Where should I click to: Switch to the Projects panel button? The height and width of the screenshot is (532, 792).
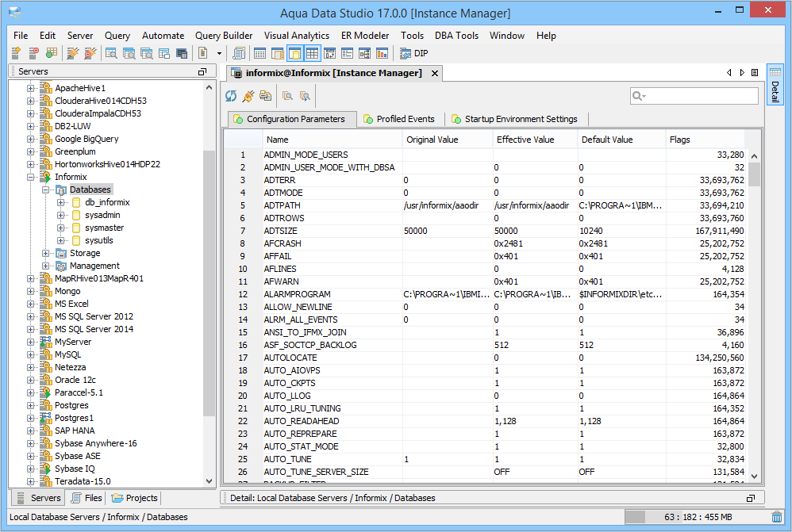135,498
